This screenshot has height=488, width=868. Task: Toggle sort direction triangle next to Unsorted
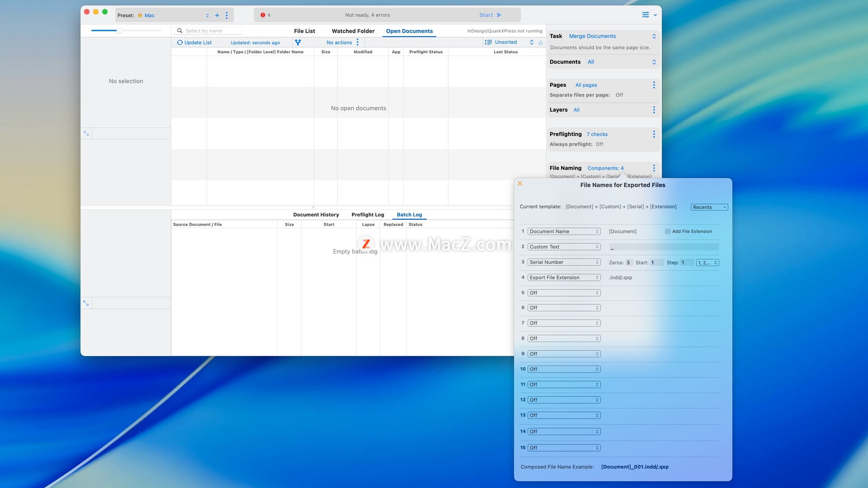541,42
